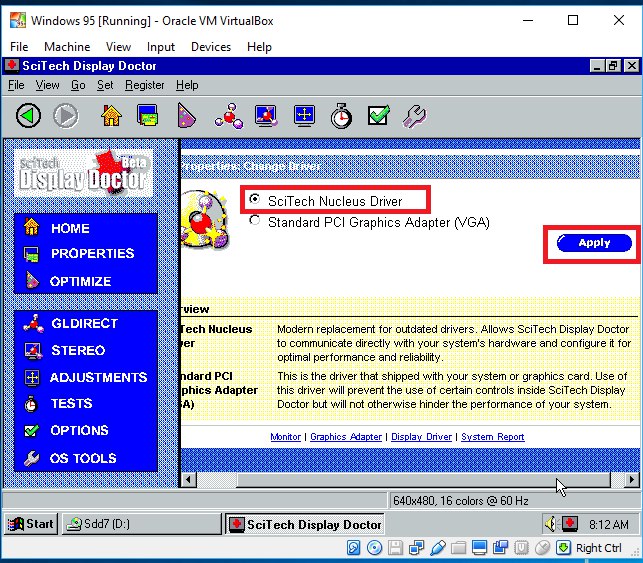The height and width of the screenshot is (563, 643).
Task: Click the 8:12 AM taskbar clock
Action: [x=609, y=524]
